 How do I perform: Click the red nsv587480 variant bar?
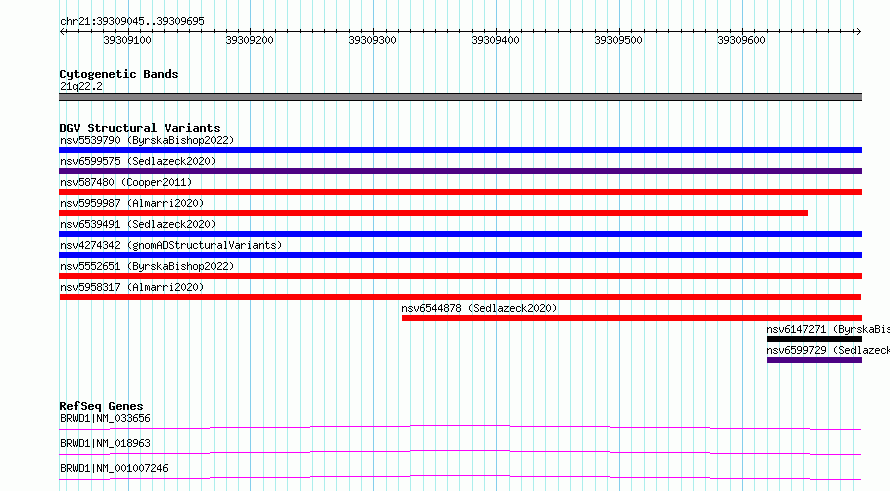[x=460, y=192]
